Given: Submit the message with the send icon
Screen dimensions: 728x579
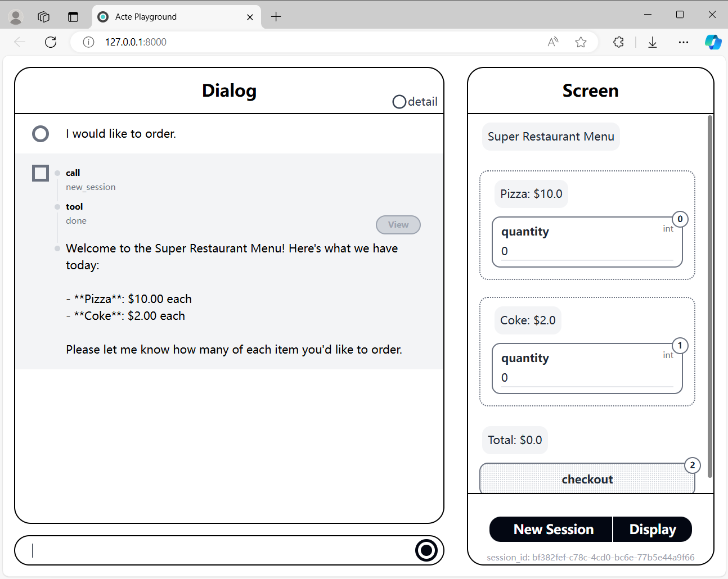Looking at the screenshot, I should pos(426,550).
